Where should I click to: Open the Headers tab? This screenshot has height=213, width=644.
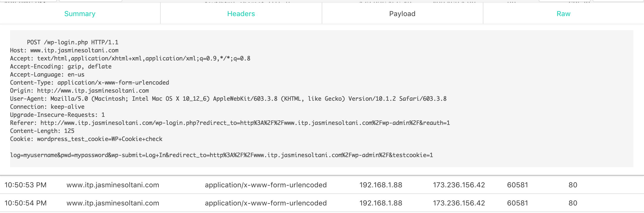point(241,14)
